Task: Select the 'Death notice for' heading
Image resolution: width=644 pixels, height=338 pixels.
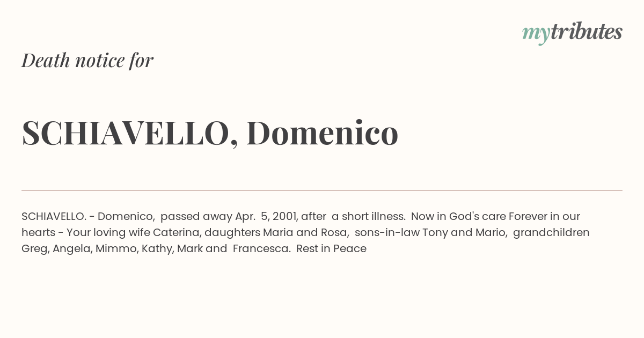Action: [x=87, y=60]
